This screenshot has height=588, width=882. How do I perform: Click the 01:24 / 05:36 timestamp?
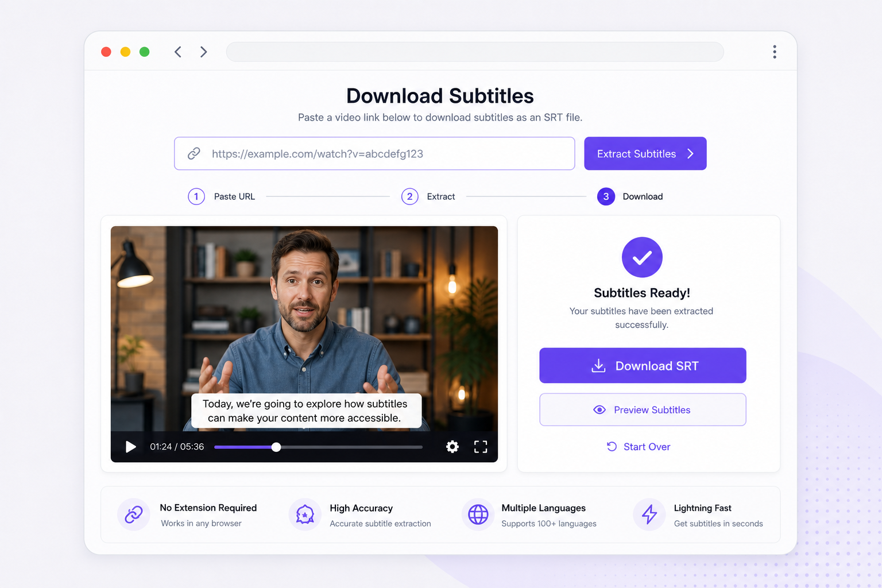pos(177,447)
